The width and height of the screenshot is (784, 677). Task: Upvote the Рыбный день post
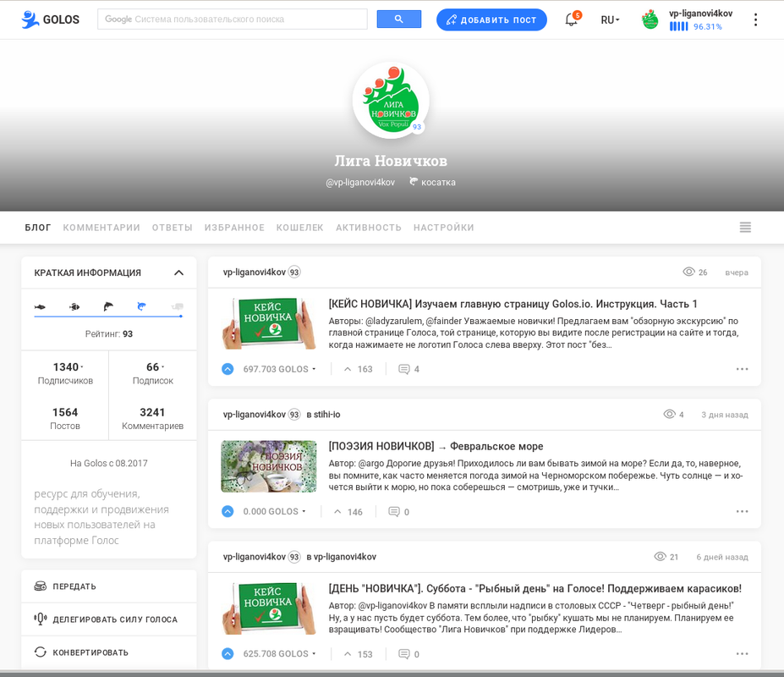coord(228,653)
